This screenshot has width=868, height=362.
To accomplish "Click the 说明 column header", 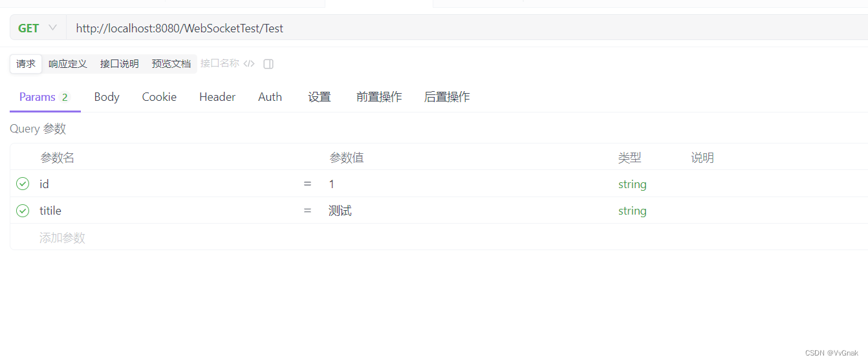I will [x=702, y=158].
